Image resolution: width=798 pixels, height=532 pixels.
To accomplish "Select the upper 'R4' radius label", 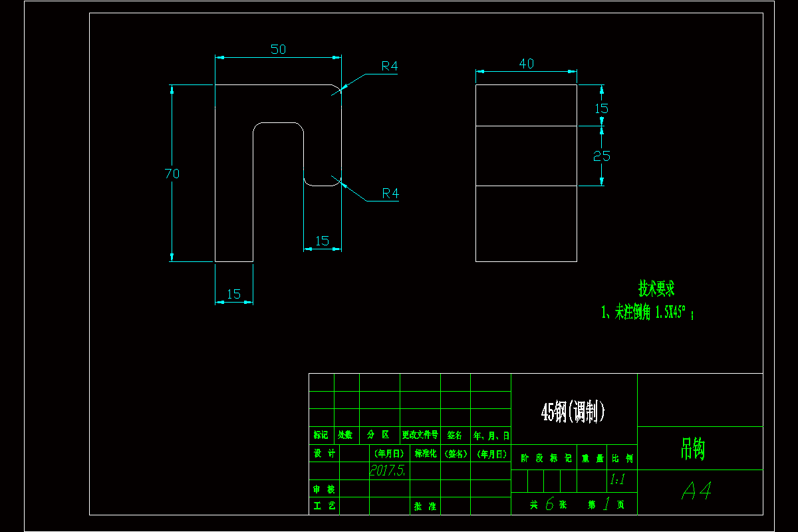I will pyautogui.click(x=390, y=66).
